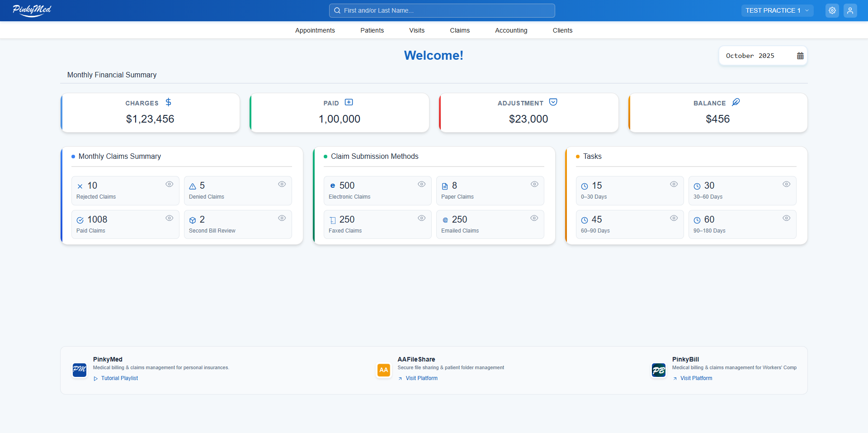Navigate to the Accounting section

click(511, 30)
